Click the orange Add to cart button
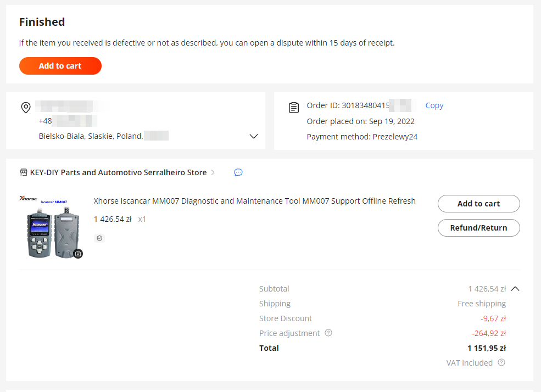The image size is (541, 392). (60, 66)
